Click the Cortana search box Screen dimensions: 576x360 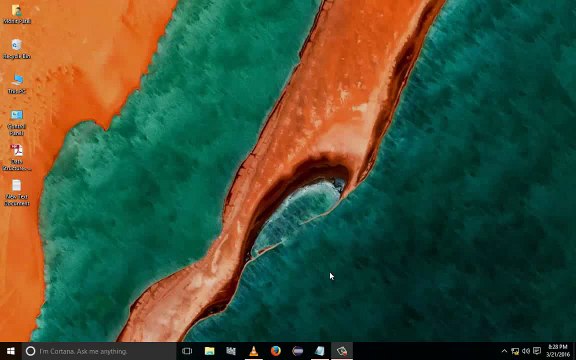(99, 351)
